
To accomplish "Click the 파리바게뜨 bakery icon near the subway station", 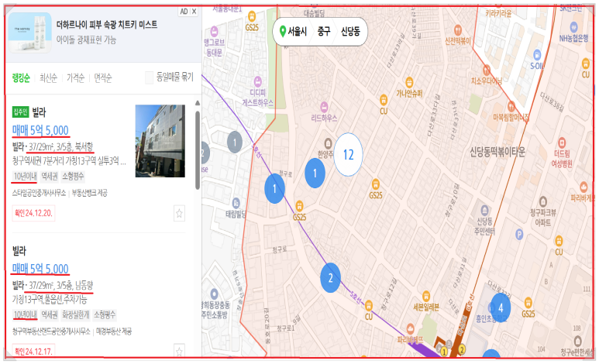I will point(410,328).
